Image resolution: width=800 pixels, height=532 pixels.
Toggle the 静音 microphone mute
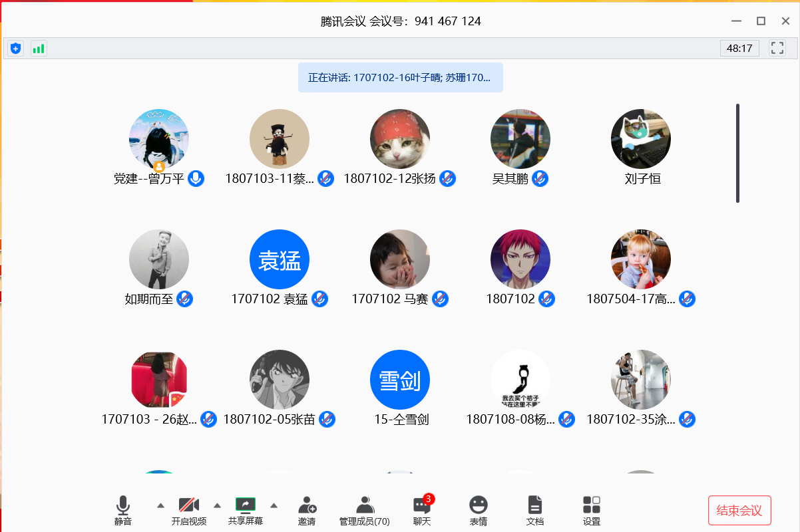123,510
